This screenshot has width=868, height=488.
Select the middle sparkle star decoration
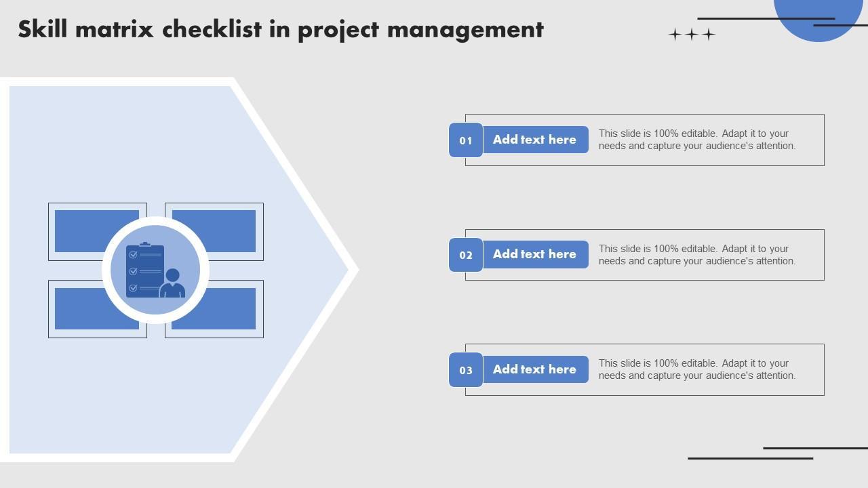click(692, 34)
